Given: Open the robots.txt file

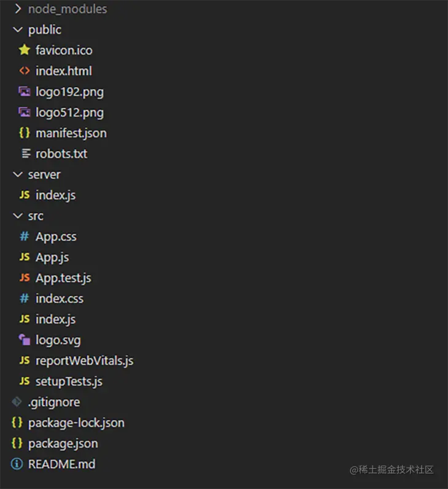Looking at the screenshot, I should pyautogui.click(x=61, y=154).
